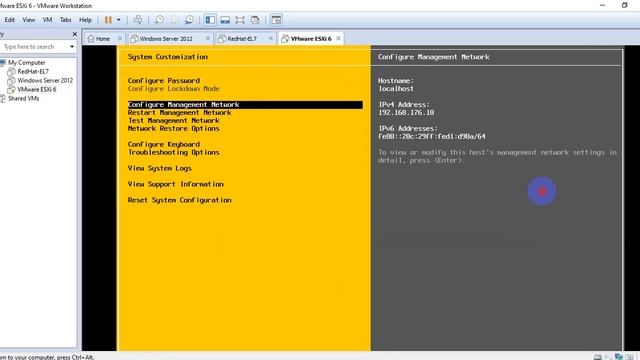The height and width of the screenshot is (360, 640).
Task: Click Test Management Network option
Action: coord(173,121)
